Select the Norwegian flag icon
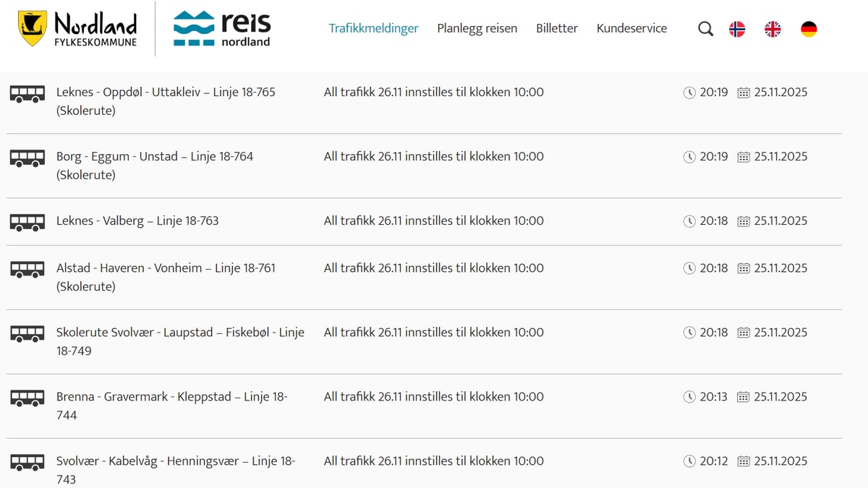868x488 pixels. click(736, 28)
